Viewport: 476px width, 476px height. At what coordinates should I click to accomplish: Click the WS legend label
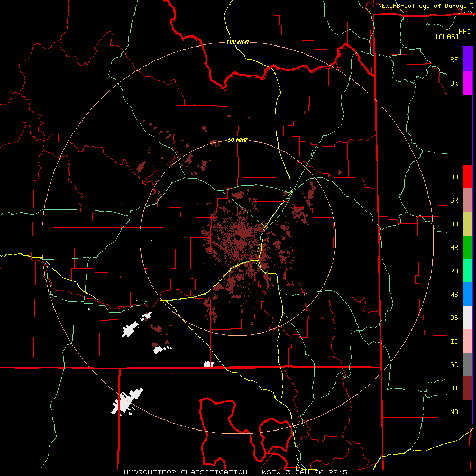[454, 294]
